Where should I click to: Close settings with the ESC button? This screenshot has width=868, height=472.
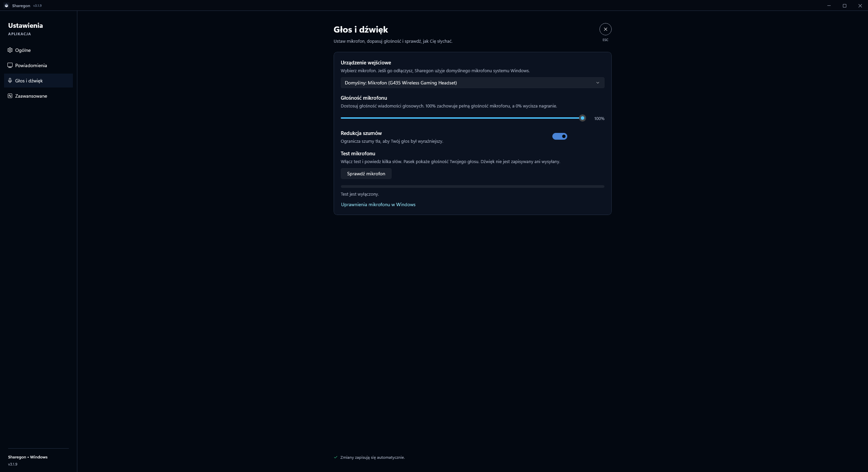point(605,29)
